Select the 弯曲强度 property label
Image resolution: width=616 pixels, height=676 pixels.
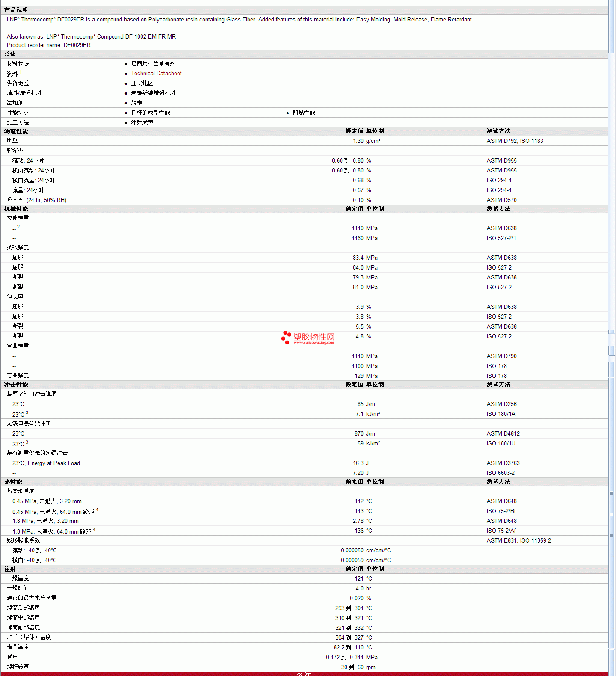18,375
